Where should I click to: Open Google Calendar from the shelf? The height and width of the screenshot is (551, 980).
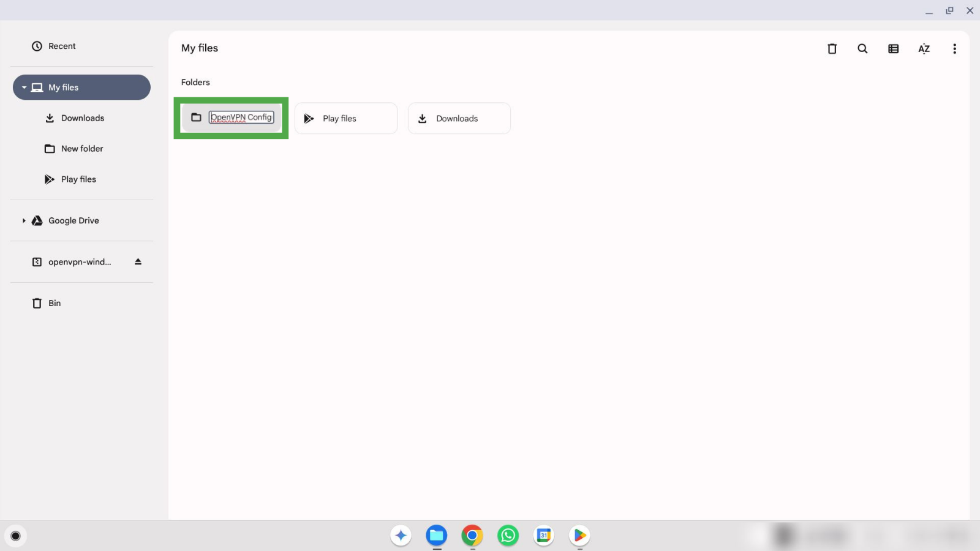[x=544, y=536]
